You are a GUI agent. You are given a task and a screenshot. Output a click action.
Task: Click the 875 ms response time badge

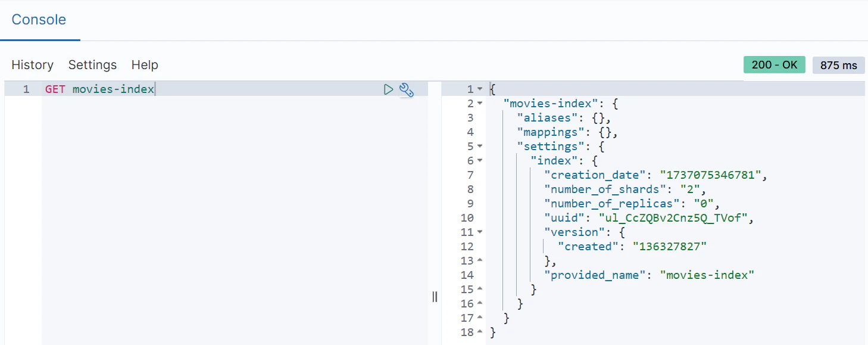coord(839,65)
